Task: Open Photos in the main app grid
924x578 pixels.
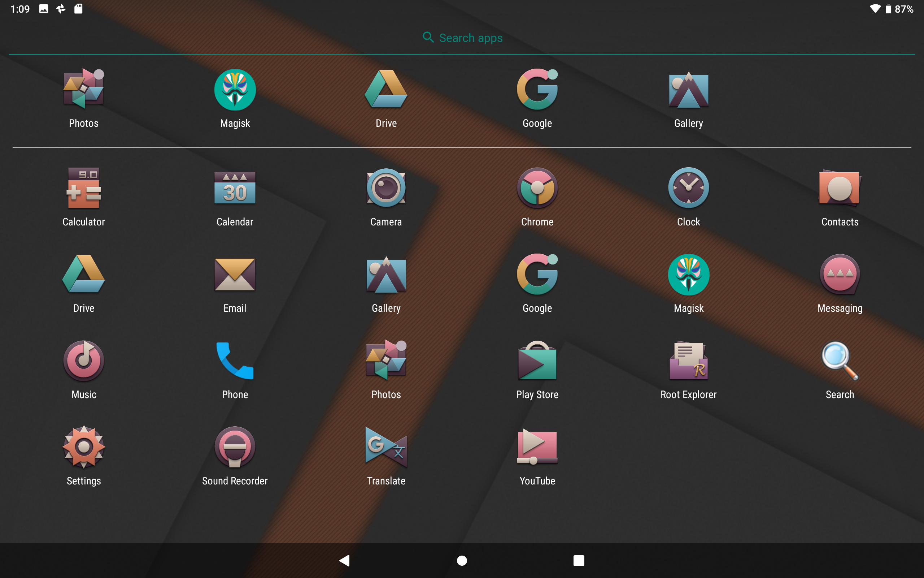Action: [386, 360]
